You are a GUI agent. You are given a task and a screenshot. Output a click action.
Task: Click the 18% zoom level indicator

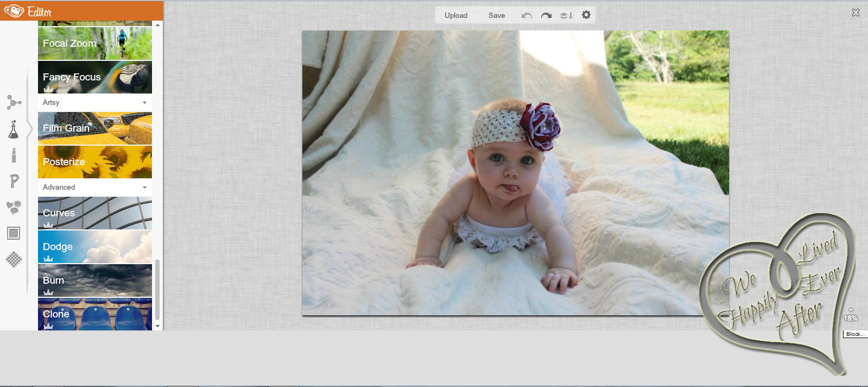pyautogui.click(x=851, y=318)
